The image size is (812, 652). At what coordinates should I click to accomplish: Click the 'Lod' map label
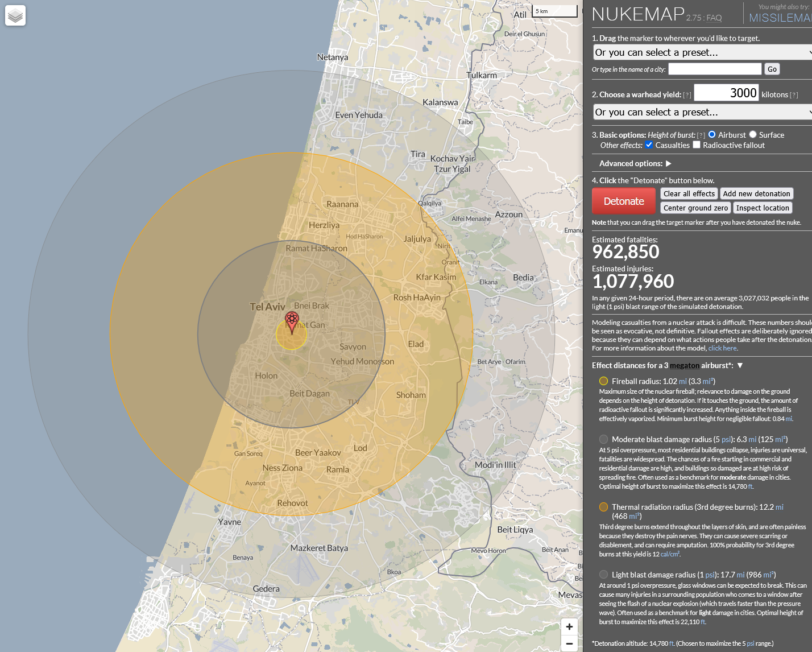click(361, 448)
